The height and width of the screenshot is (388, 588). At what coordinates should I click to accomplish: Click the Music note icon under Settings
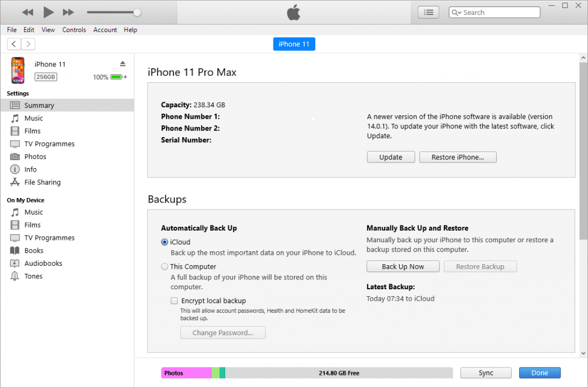14,118
